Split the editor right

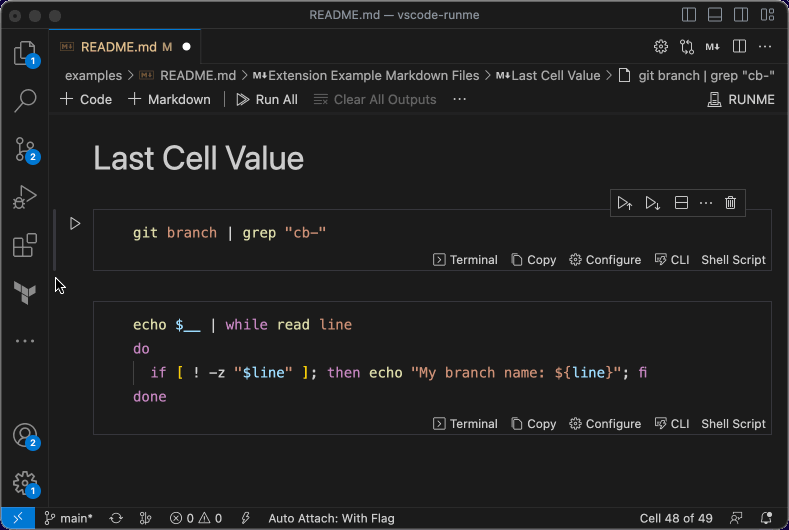coord(739,47)
